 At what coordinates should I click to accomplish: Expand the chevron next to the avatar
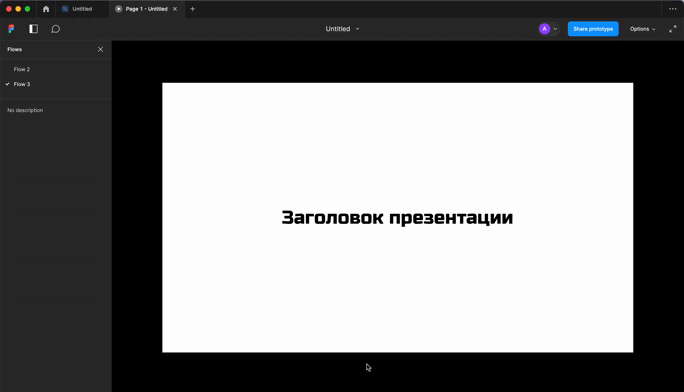click(555, 29)
